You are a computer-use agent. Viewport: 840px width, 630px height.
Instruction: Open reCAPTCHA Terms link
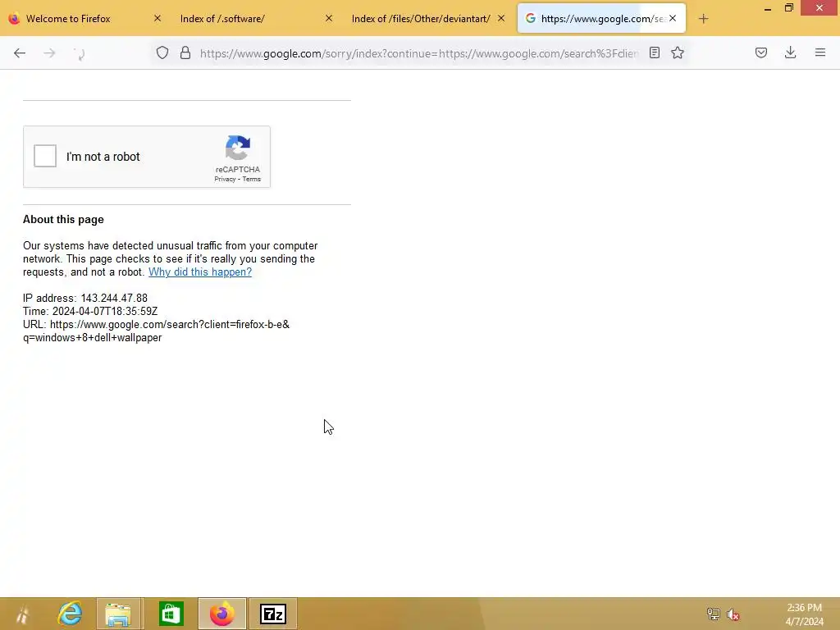point(251,180)
